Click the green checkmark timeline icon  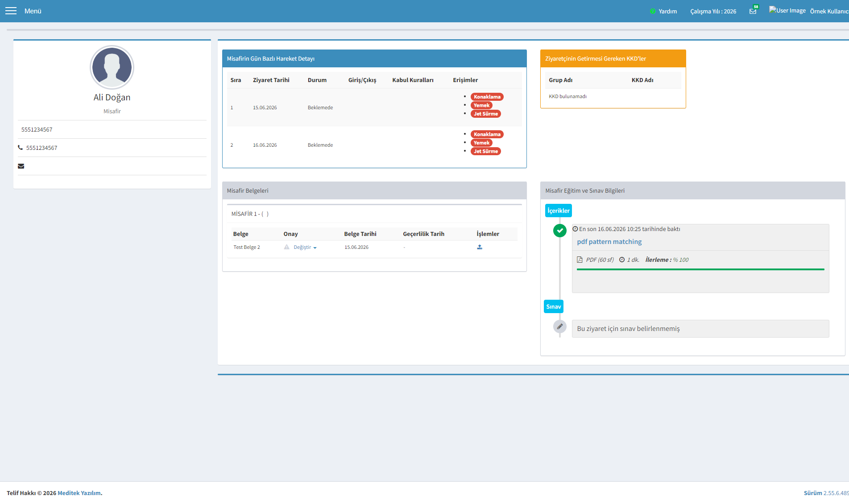[x=560, y=231]
